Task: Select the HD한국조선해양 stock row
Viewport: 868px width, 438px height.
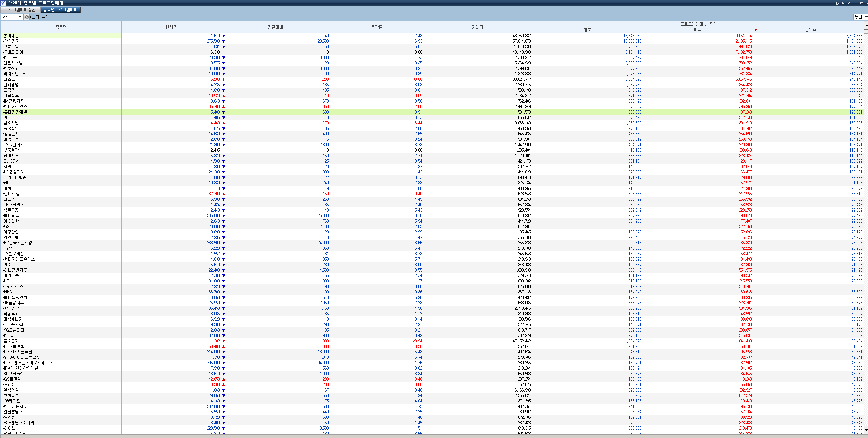Action: click(432, 243)
